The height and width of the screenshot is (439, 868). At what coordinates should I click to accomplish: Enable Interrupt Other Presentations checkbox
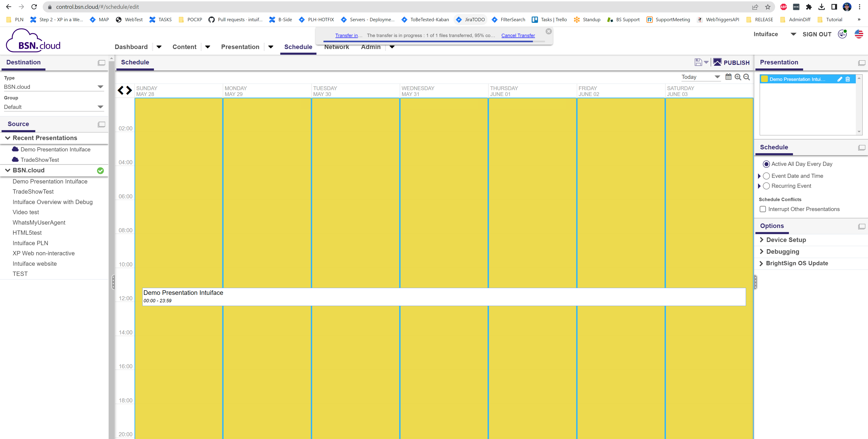[x=763, y=209]
